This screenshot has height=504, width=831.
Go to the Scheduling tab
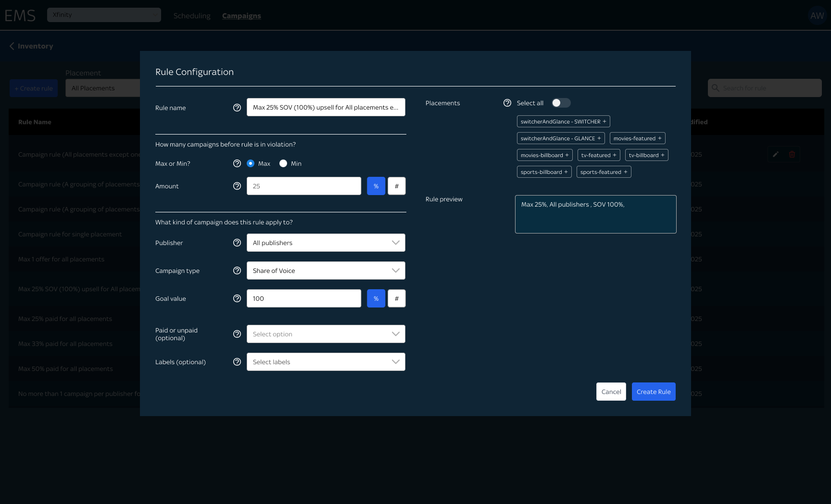192,16
